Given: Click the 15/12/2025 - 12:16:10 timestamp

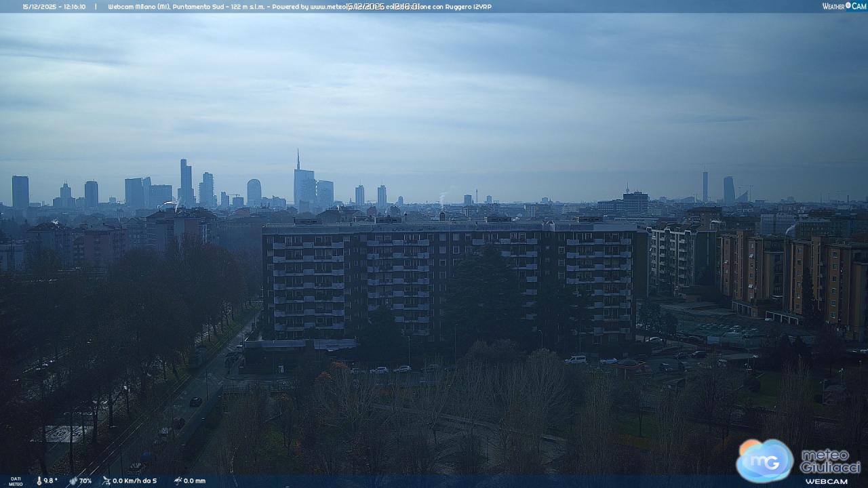Looking at the screenshot, I should 54,7.
